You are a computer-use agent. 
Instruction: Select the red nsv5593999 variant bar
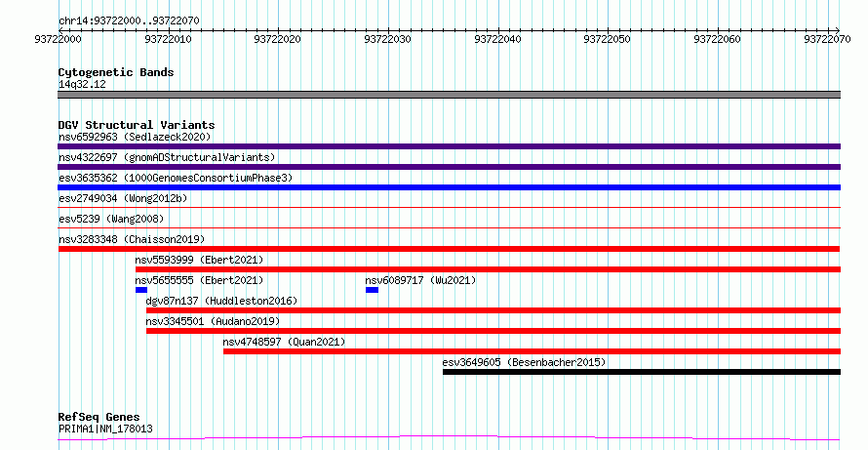click(x=488, y=269)
